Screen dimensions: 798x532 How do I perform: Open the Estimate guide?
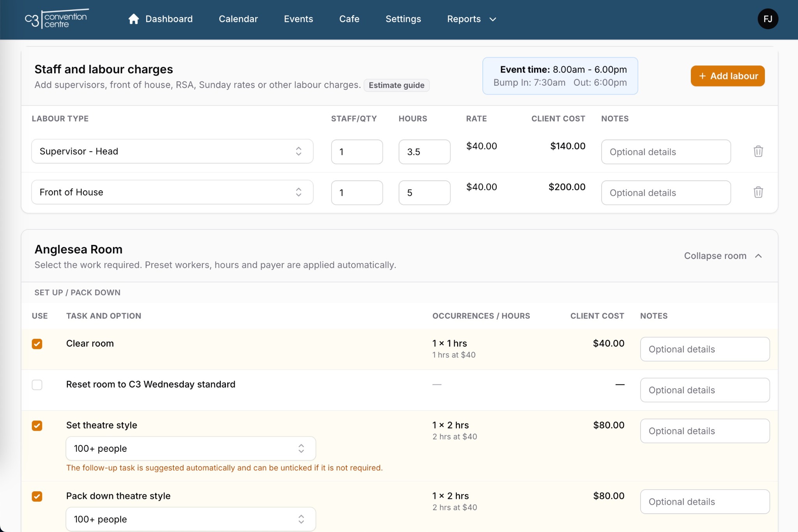pyautogui.click(x=397, y=85)
